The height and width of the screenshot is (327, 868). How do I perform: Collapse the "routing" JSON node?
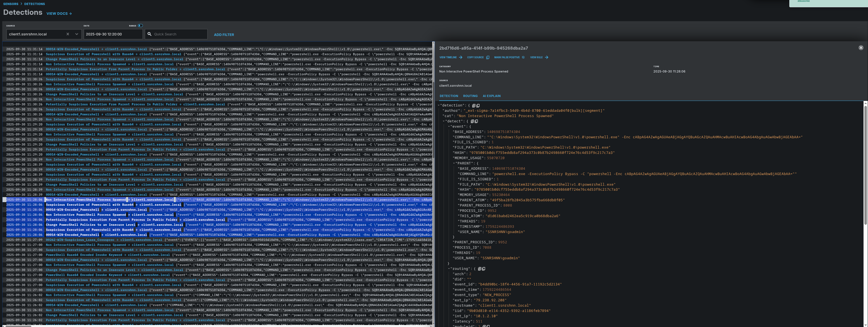(x=449, y=269)
